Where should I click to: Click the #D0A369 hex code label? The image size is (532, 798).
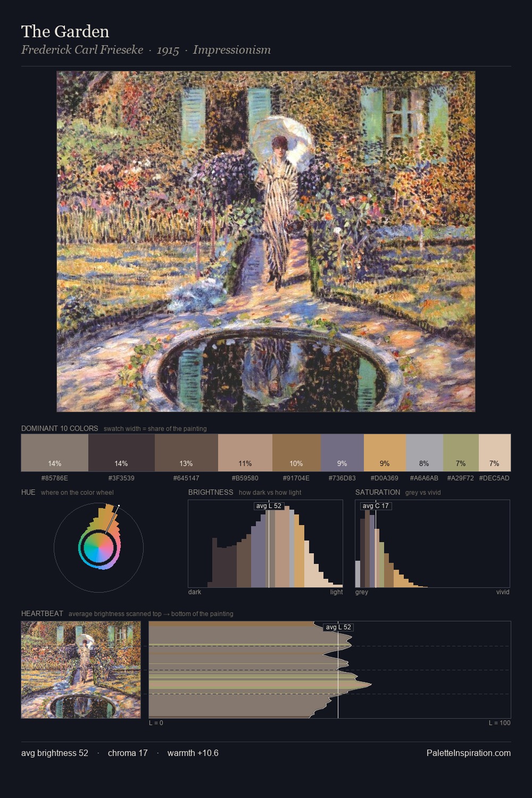coord(385,478)
